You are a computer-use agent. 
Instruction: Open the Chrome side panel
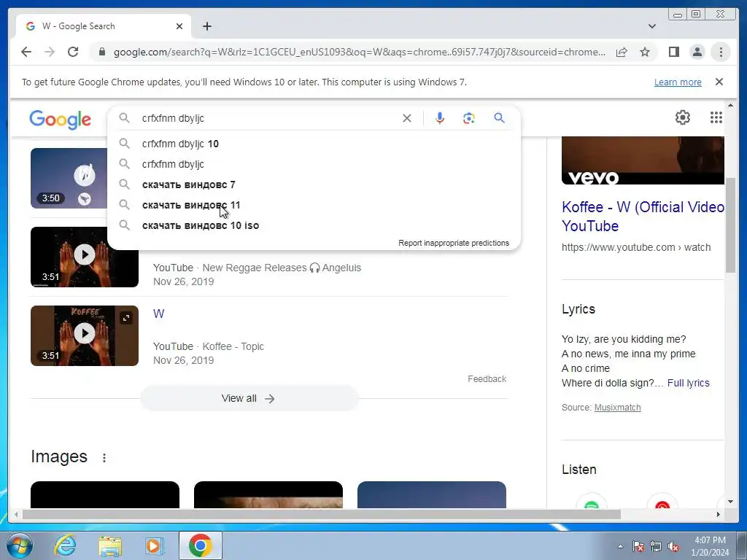pyautogui.click(x=673, y=52)
